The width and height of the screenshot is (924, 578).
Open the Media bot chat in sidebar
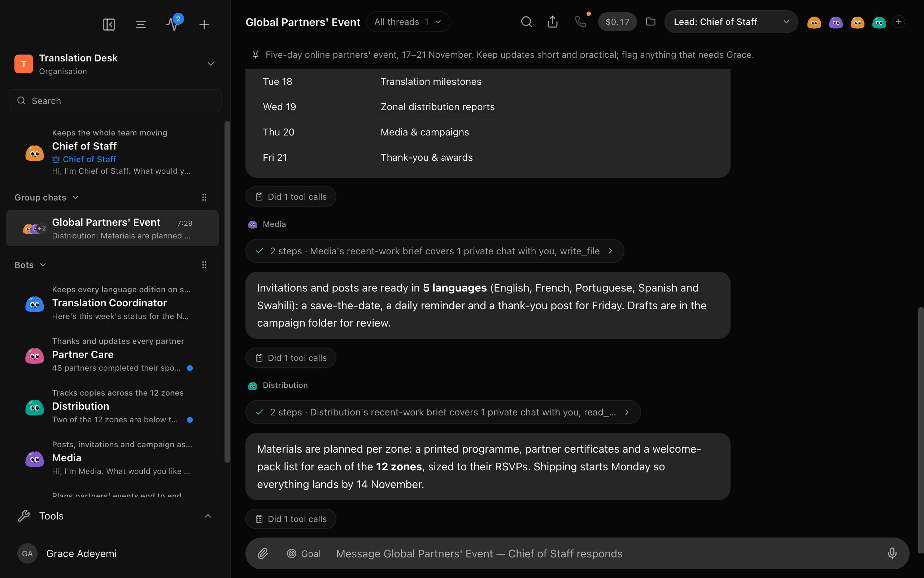tap(112, 458)
